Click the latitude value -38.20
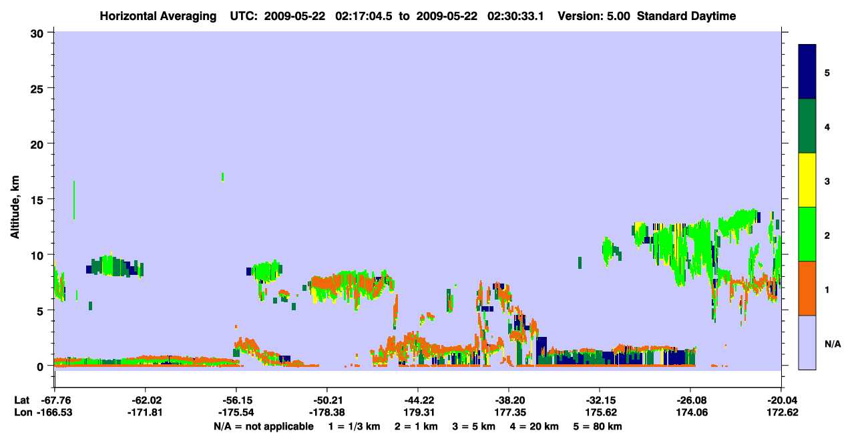 tap(509, 400)
